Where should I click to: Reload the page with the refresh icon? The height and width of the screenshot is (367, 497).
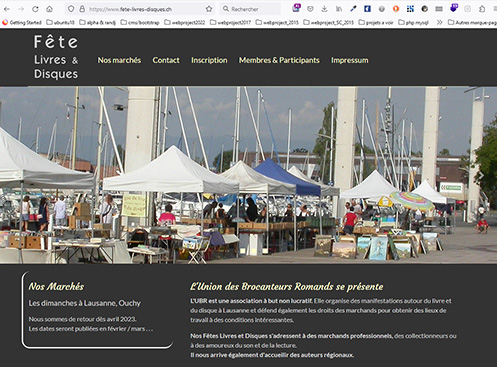point(35,9)
